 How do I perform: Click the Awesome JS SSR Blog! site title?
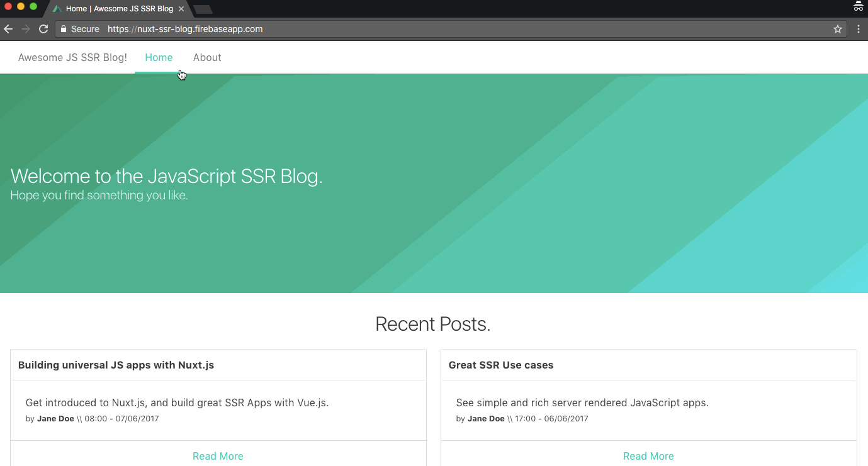pyautogui.click(x=72, y=57)
